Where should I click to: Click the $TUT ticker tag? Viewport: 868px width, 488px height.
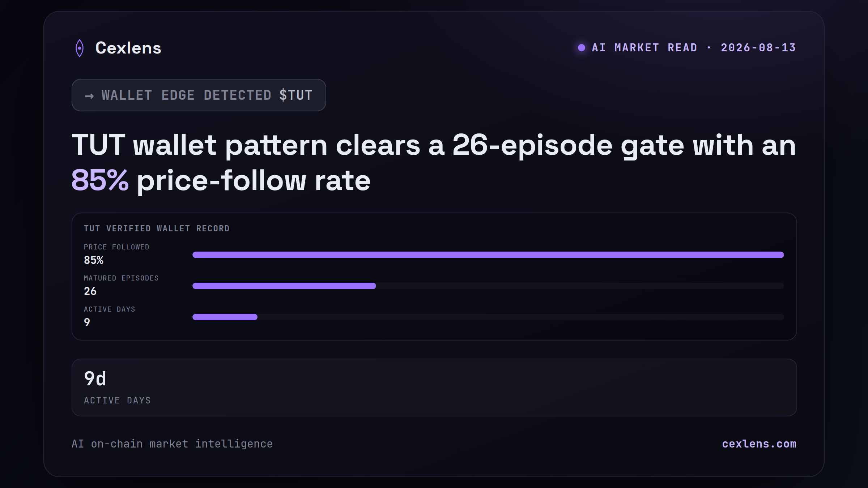click(x=296, y=95)
